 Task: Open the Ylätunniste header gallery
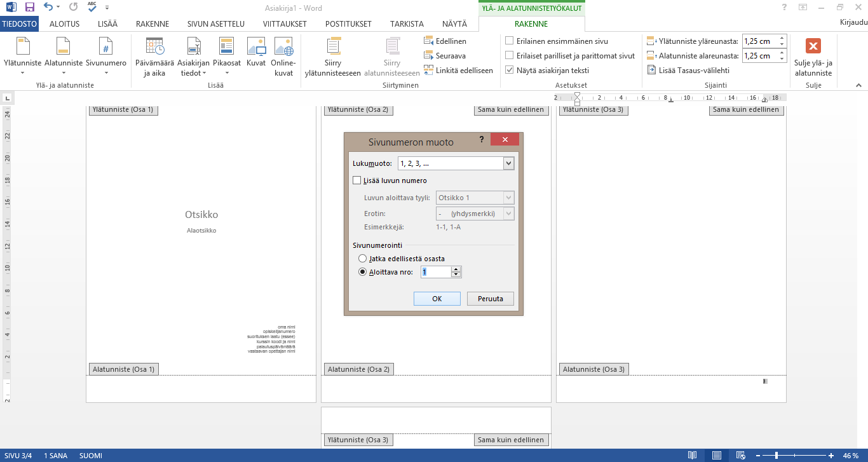tap(23, 56)
